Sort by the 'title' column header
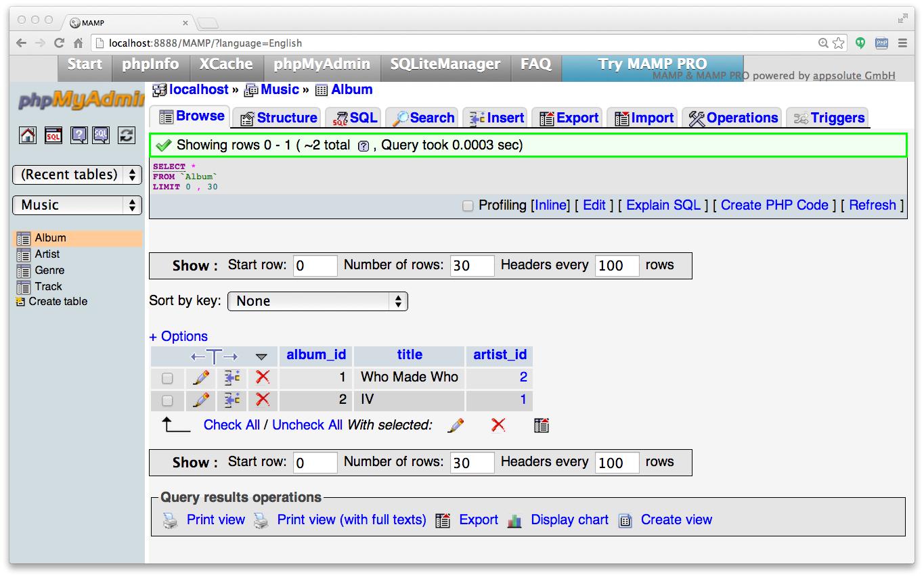924x577 pixels. point(410,355)
